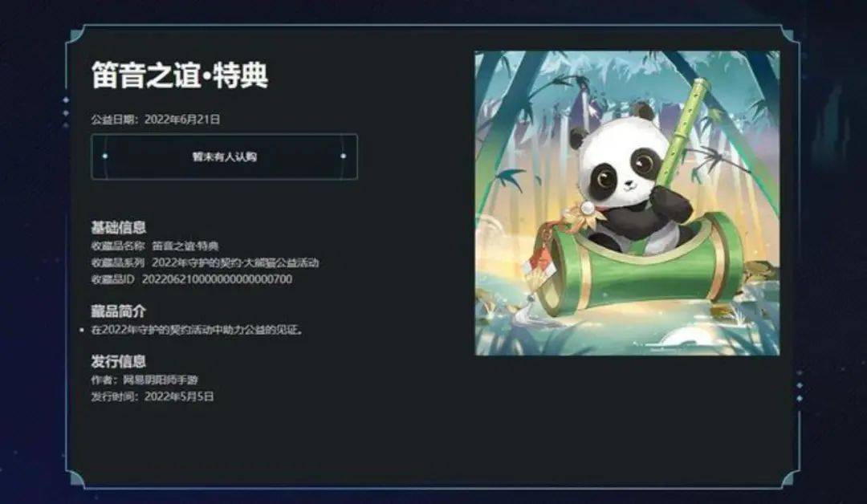Click the diamond dots decoration on left frame edge
The height and width of the screenshot is (504, 867).
[x=66, y=112]
